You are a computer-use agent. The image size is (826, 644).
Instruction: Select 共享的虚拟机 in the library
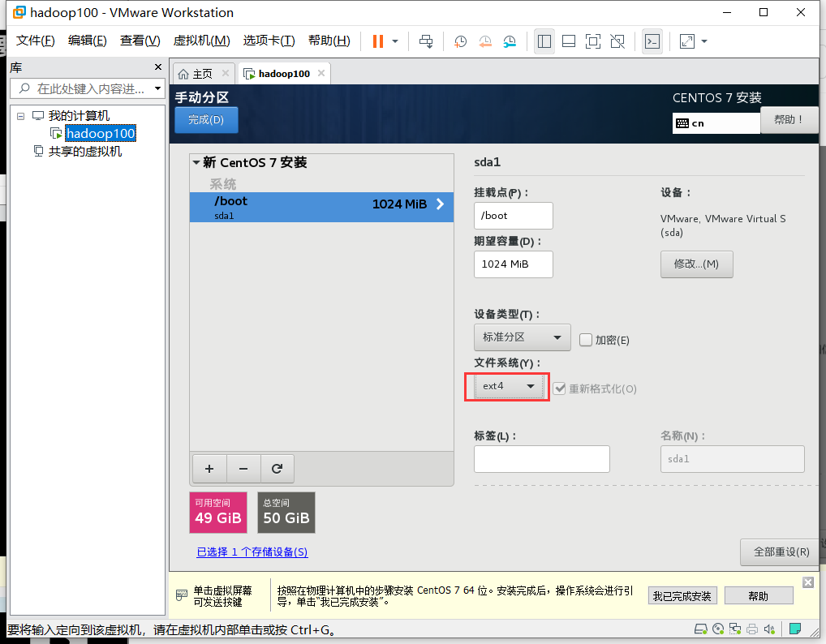85,152
